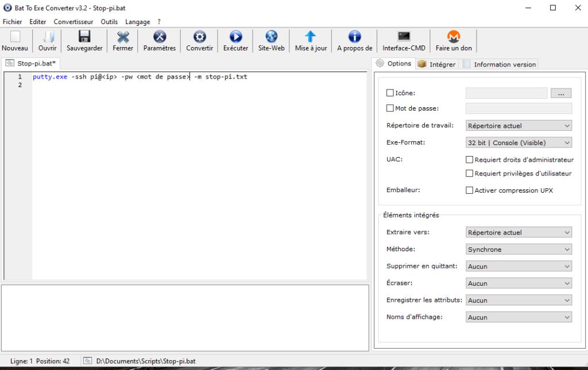
Task: Open Extraire vers dropdown
Action: [519, 232]
